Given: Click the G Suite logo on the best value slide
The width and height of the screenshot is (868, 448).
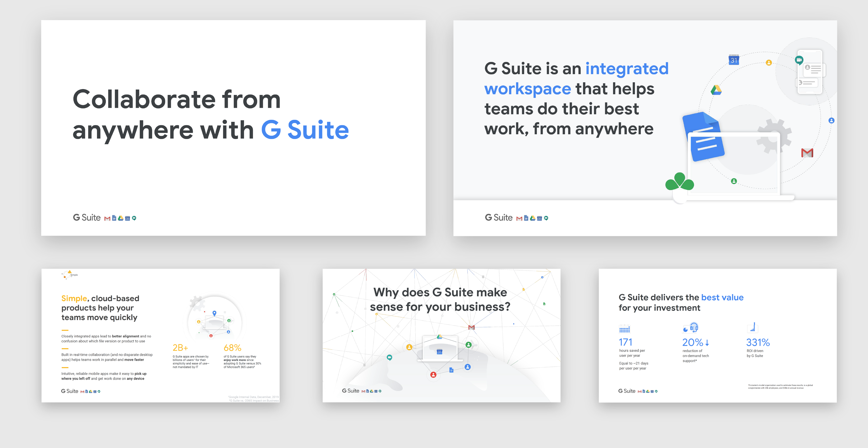Looking at the screenshot, I should [627, 391].
